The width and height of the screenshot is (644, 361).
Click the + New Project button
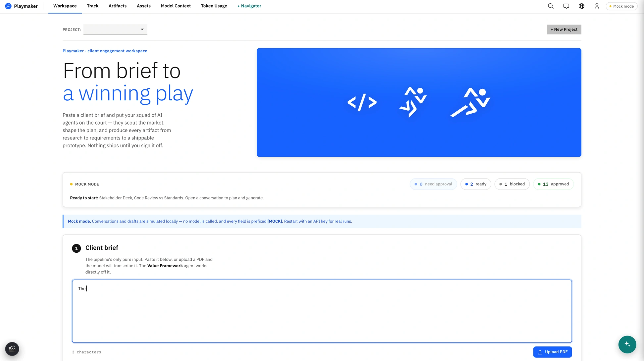point(564,29)
